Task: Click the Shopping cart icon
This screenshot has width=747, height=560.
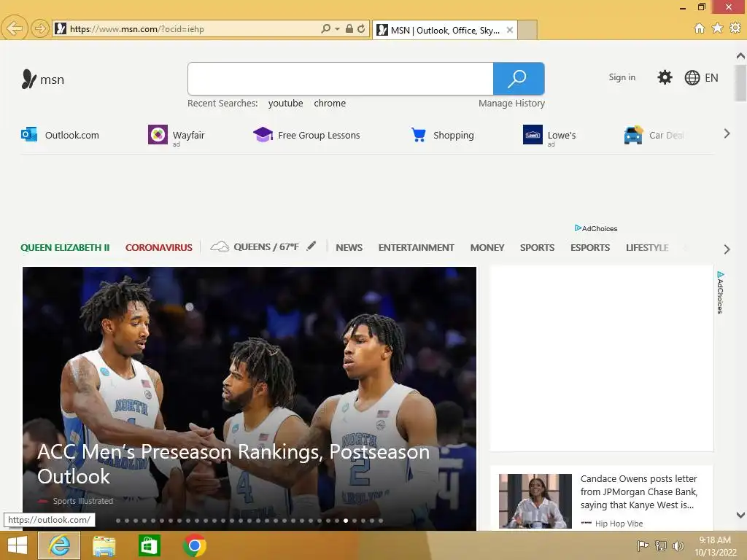Action: pos(418,135)
